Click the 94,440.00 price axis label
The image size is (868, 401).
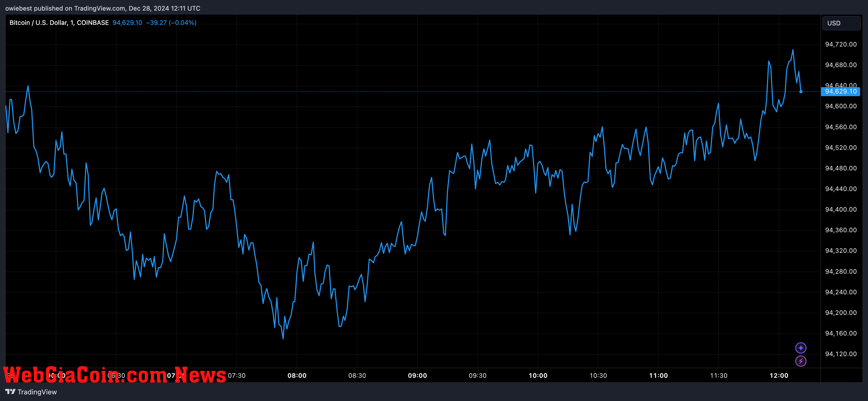click(841, 189)
